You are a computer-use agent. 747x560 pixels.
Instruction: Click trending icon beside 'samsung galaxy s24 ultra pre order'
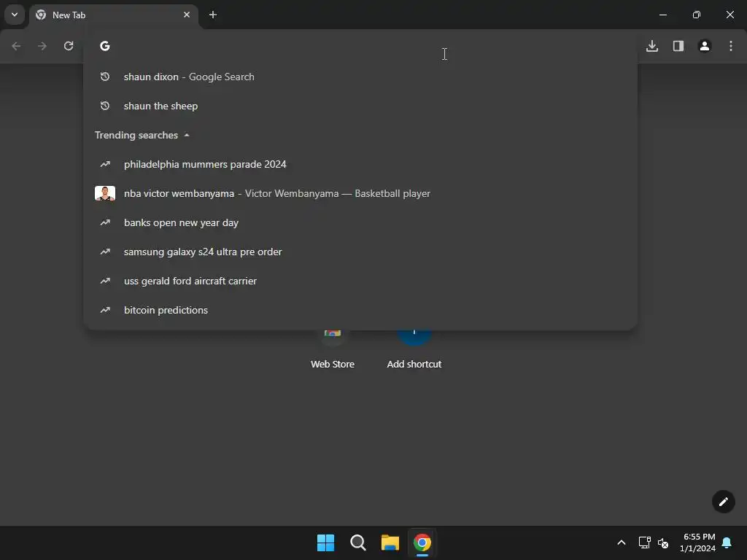105,252
